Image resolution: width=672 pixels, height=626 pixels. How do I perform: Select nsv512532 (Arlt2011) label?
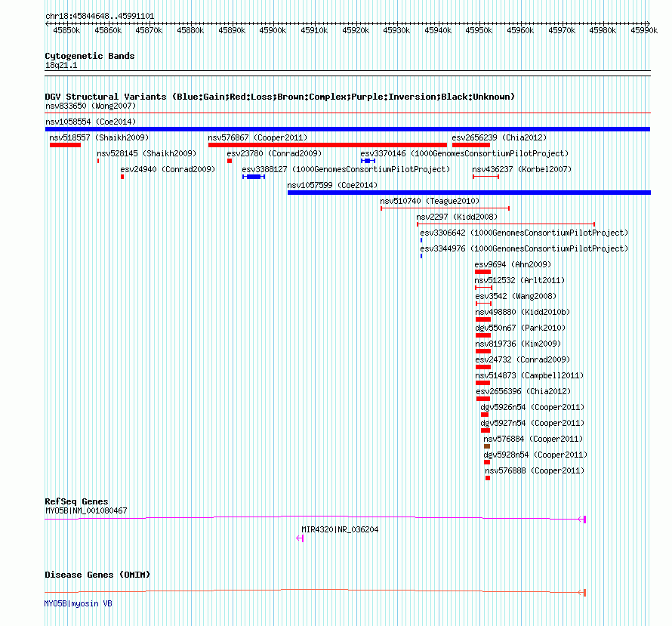pyautogui.click(x=519, y=280)
